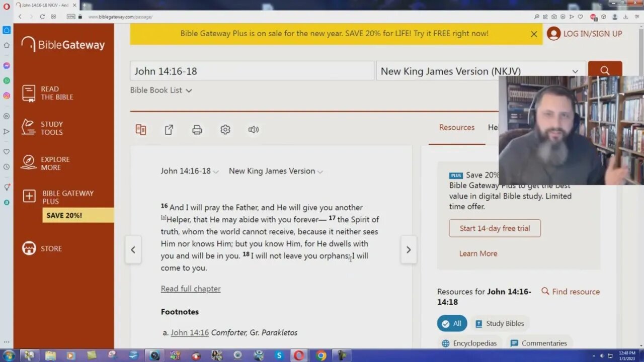Play the passage audio speaker icon

254,130
